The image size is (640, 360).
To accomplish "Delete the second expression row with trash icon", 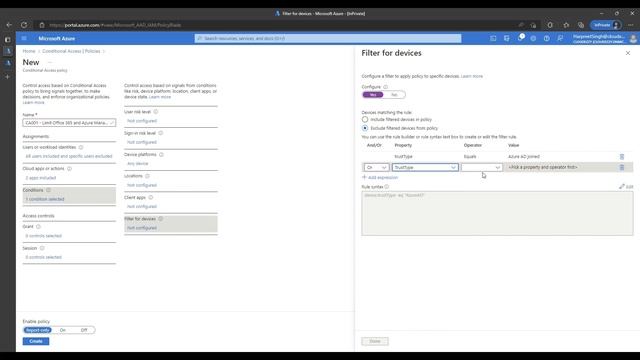I will (x=622, y=167).
